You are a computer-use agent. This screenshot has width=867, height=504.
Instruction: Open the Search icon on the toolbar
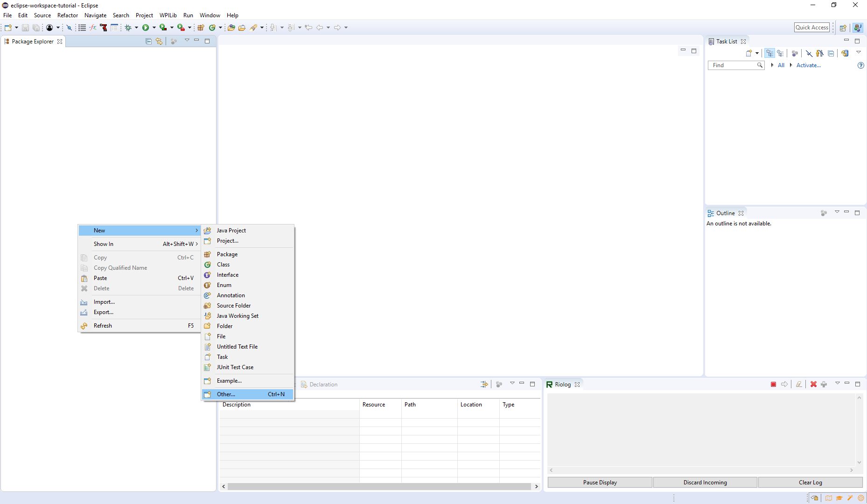click(254, 28)
